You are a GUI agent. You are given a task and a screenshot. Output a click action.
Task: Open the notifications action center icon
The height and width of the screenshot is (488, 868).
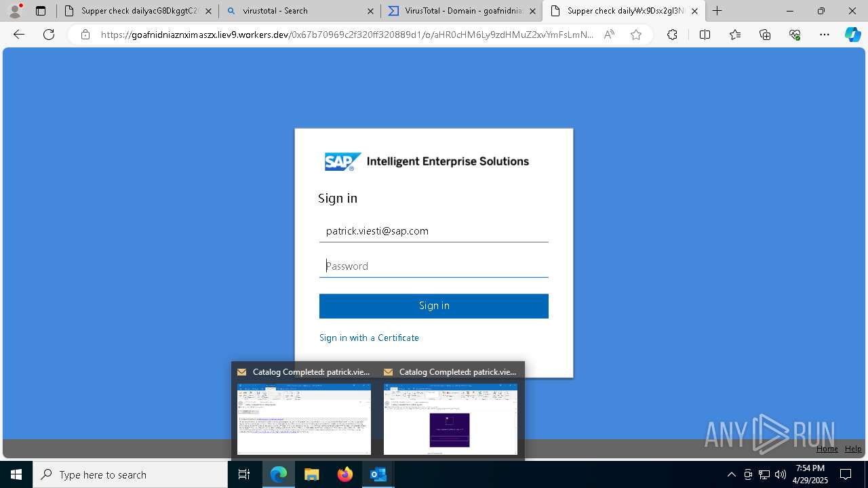coord(846,474)
